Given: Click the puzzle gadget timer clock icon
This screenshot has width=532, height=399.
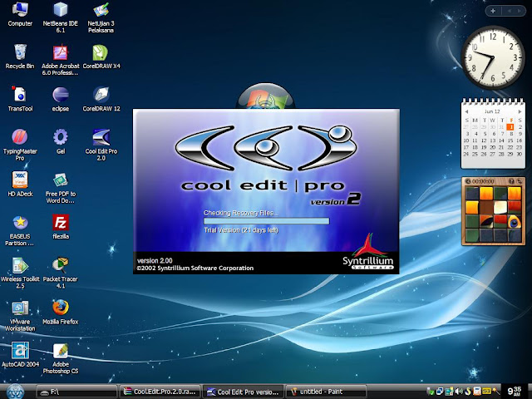Looking at the screenshot, I should click(467, 181).
